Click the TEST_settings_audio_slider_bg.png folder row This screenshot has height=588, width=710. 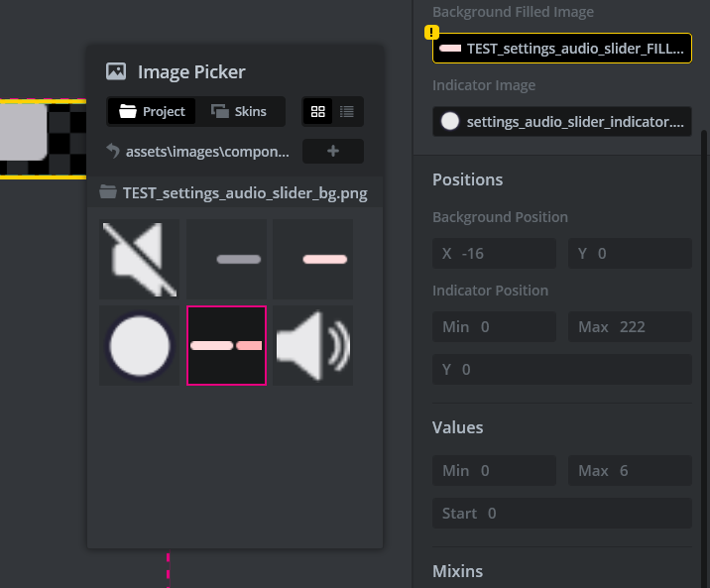click(x=235, y=192)
